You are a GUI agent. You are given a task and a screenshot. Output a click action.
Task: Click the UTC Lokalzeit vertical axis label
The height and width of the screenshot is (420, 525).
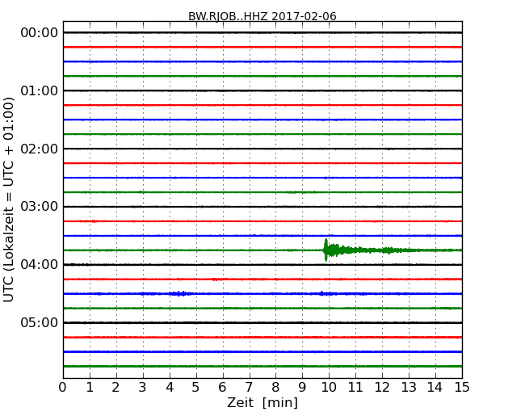9,199
